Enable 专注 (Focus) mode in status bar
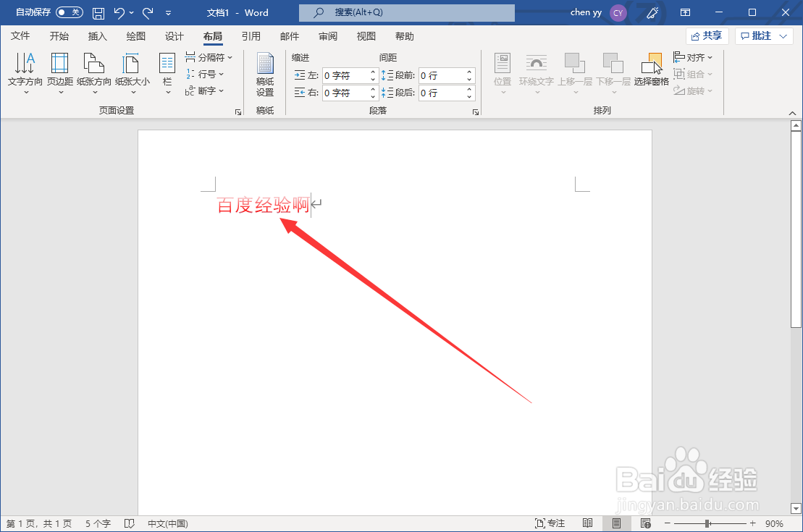Viewport: 803px width, 532px height. [551, 522]
